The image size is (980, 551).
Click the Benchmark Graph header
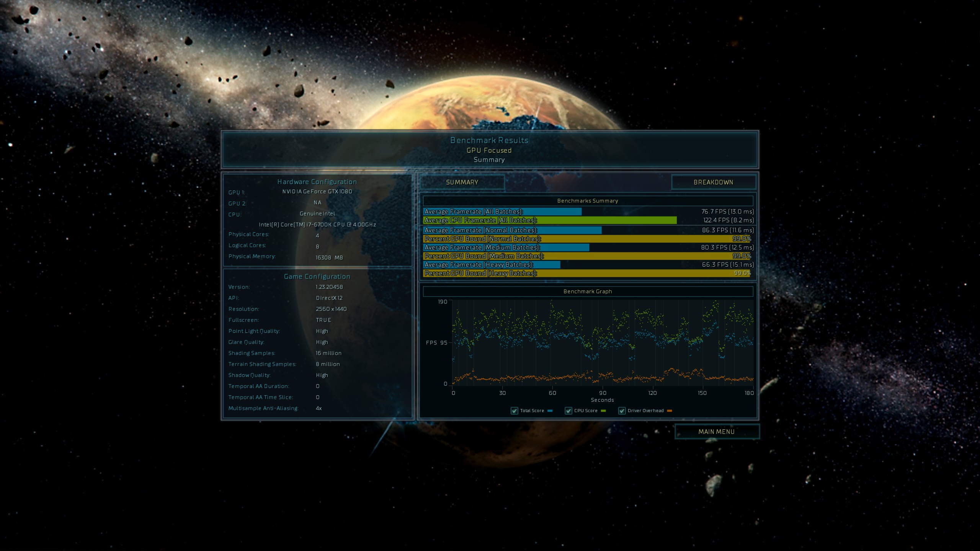point(588,292)
